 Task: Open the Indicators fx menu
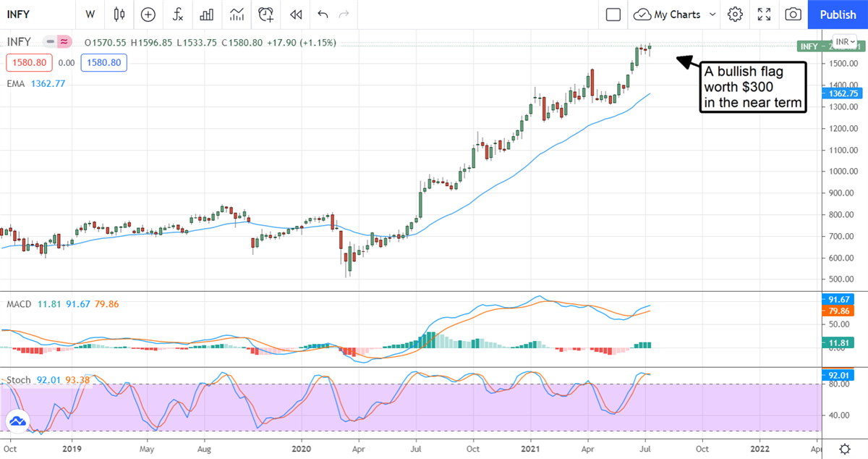tap(177, 14)
